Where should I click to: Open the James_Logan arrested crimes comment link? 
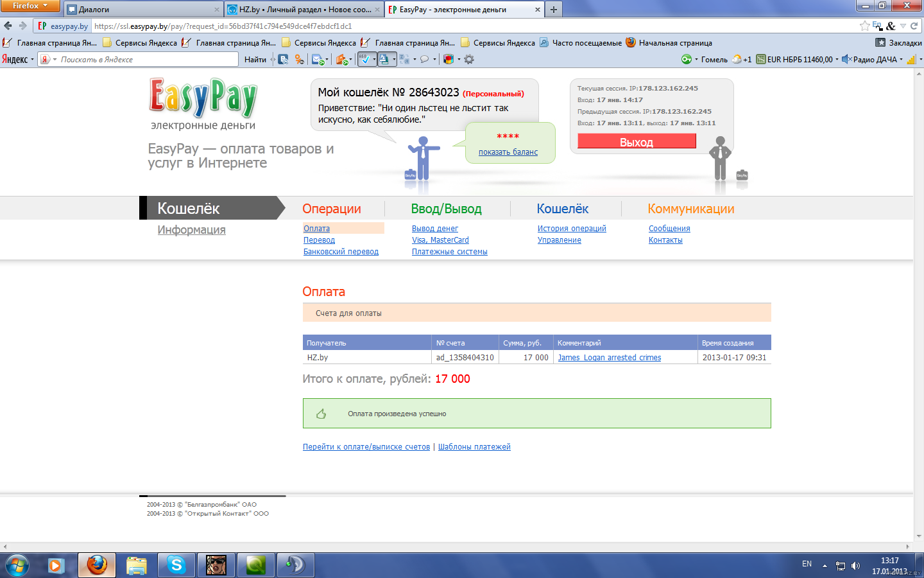(x=610, y=358)
